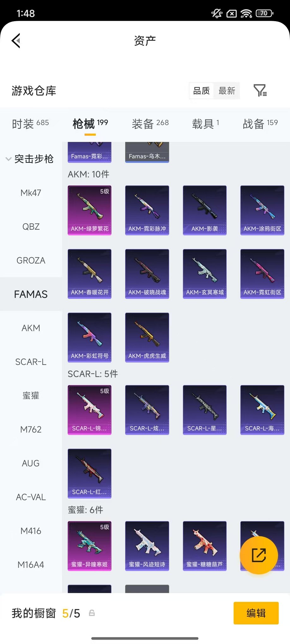Pick the AKM-虎虎生威 gun icon
Viewport: 290px width, 644px height.
147,337
